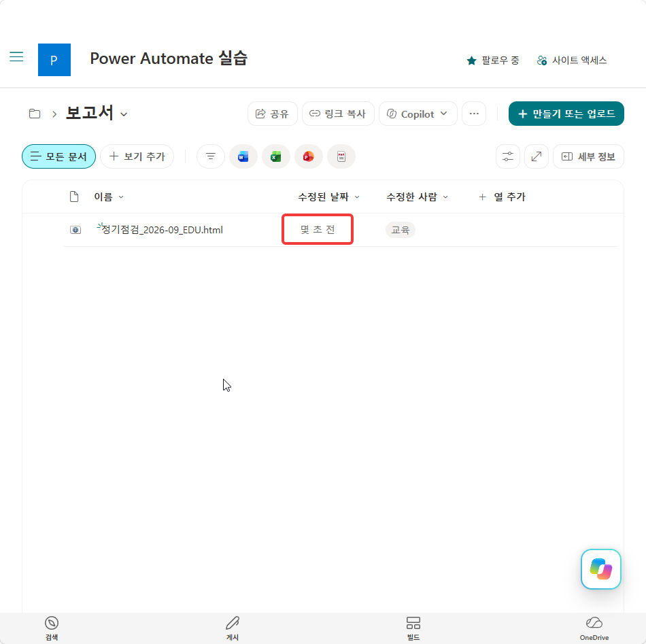646x644 pixels.
Task: Open the 세부 정보 details pane
Action: click(588, 156)
